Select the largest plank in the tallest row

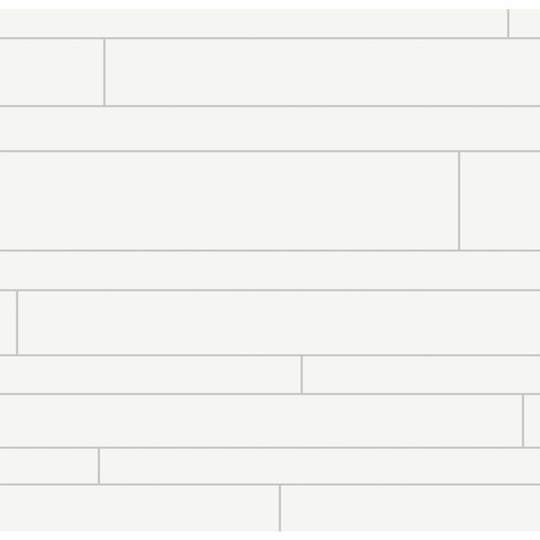pos(229,201)
